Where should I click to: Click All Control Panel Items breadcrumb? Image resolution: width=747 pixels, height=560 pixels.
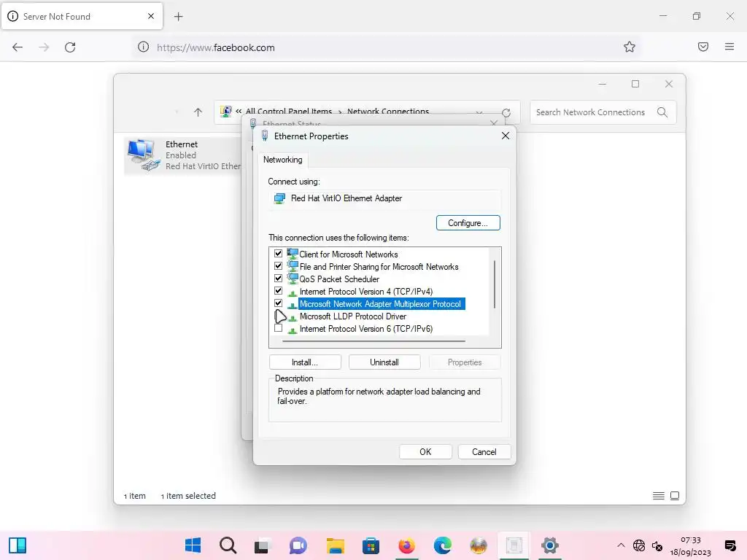click(289, 111)
